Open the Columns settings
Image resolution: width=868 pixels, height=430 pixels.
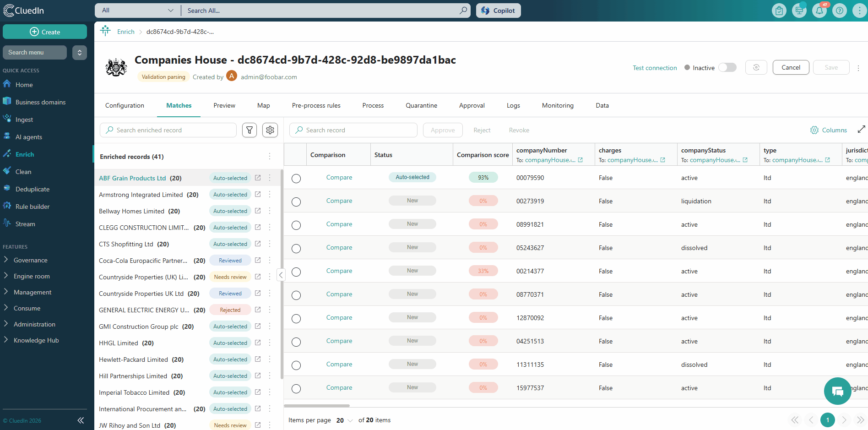[829, 130]
